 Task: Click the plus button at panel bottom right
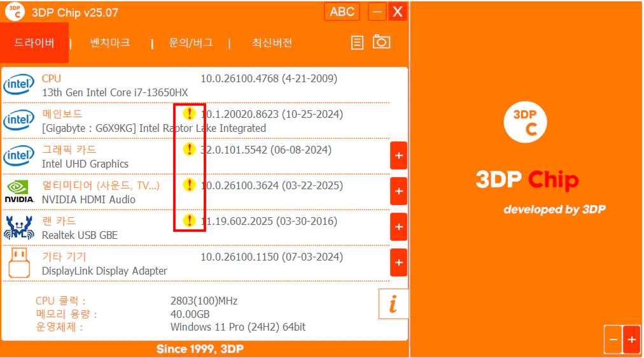(632, 340)
